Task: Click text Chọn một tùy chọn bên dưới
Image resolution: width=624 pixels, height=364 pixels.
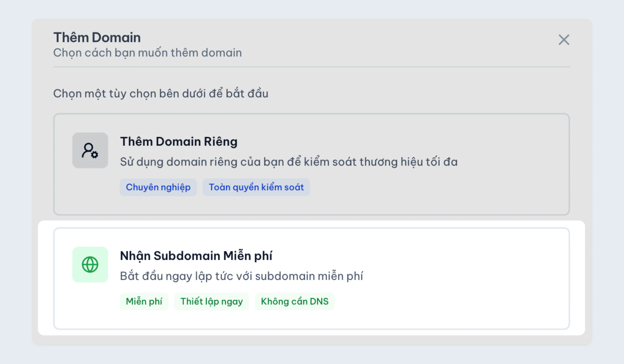Action: pos(161,94)
